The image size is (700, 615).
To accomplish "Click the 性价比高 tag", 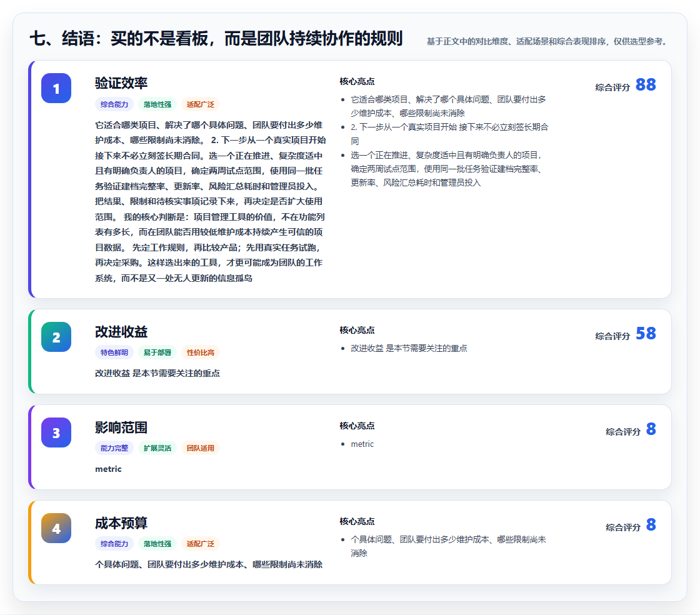I will point(201,352).
